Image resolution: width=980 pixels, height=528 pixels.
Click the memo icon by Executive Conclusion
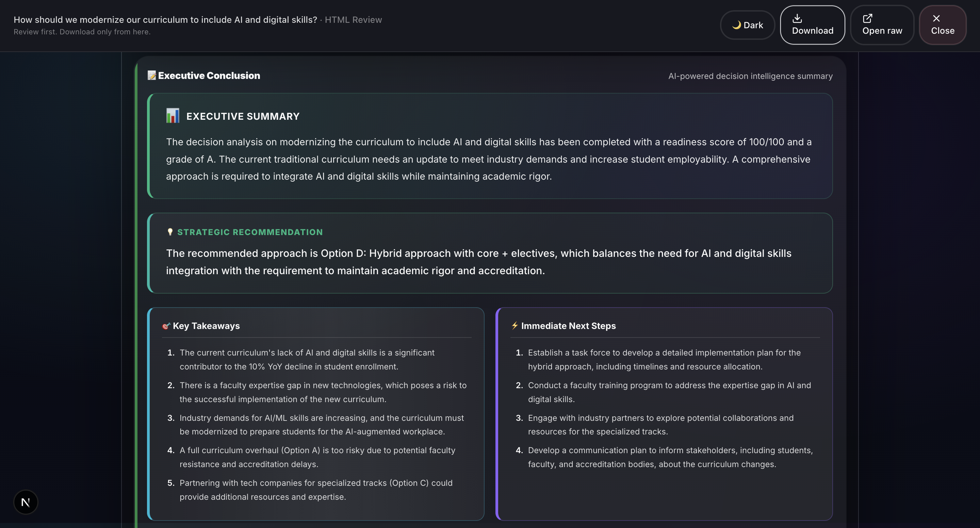tap(152, 75)
